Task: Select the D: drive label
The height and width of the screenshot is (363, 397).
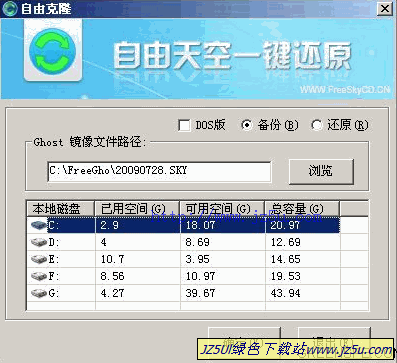Action: tap(54, 242)
